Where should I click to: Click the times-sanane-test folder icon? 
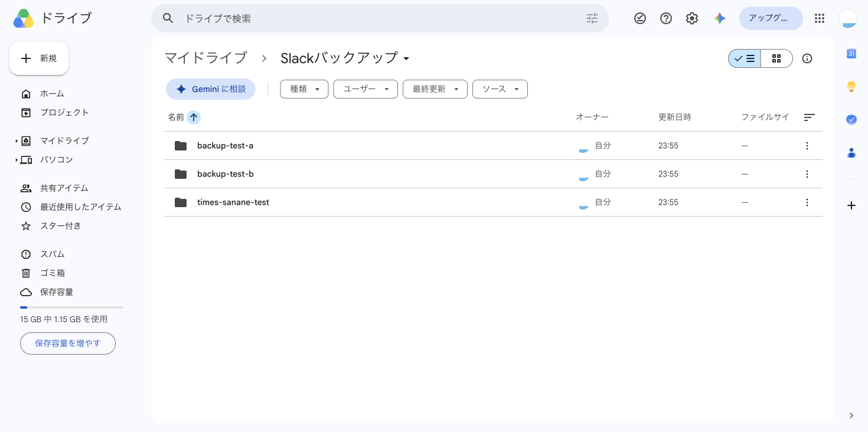pos(181,202)
